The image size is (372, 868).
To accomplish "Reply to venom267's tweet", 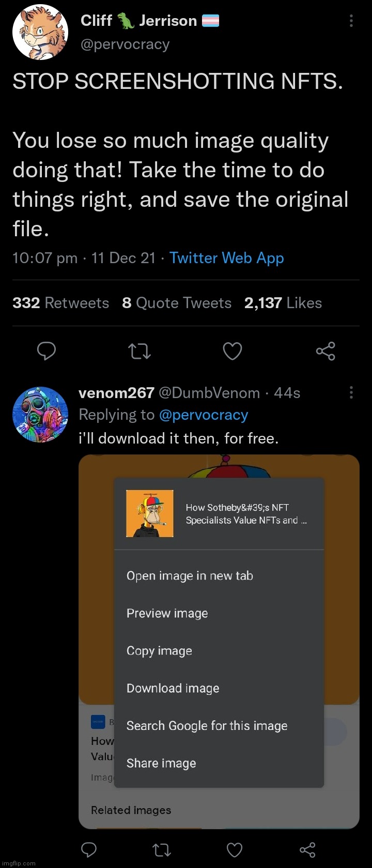I will [x=89, y=849].
